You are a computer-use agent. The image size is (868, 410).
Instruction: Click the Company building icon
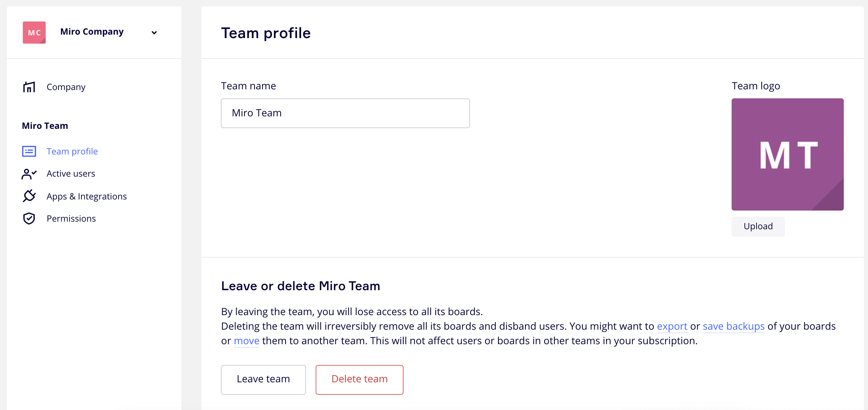click(29, 87)
